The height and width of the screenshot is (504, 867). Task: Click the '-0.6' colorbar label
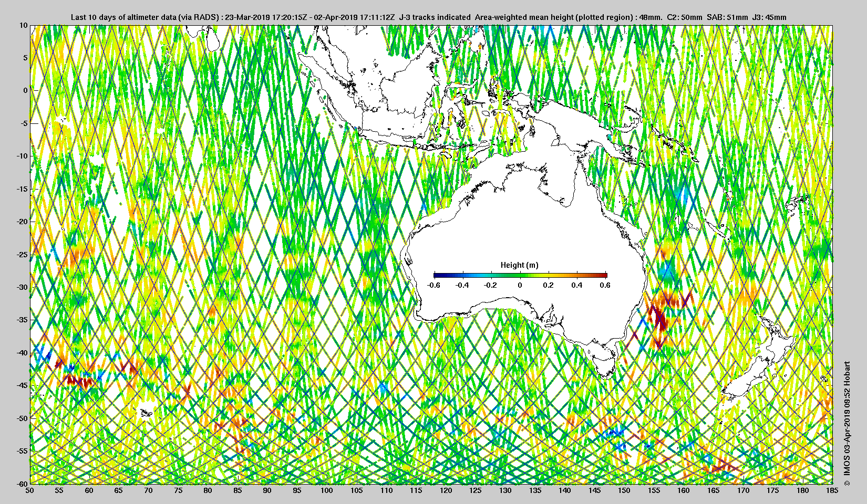(434, 285)
